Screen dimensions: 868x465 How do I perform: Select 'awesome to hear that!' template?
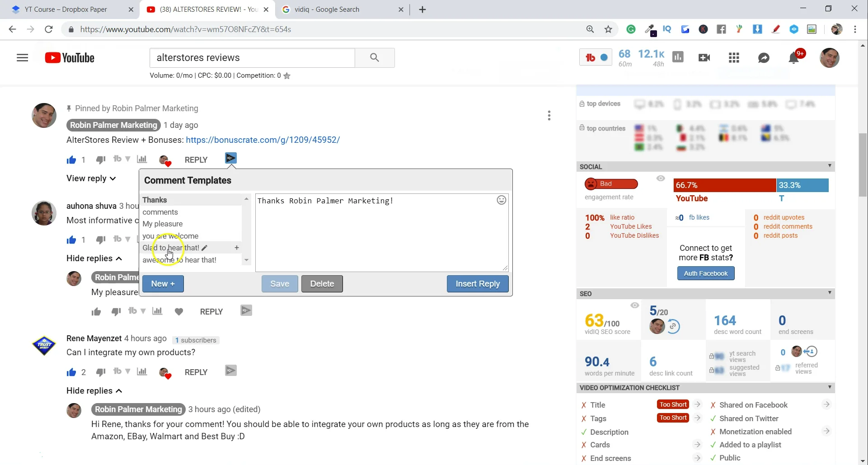coord(191,260)
